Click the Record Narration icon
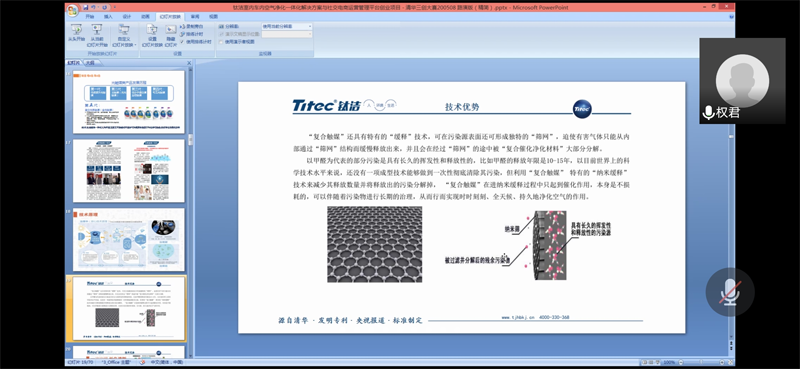This screenshot has height=369, width=800. 191,26
